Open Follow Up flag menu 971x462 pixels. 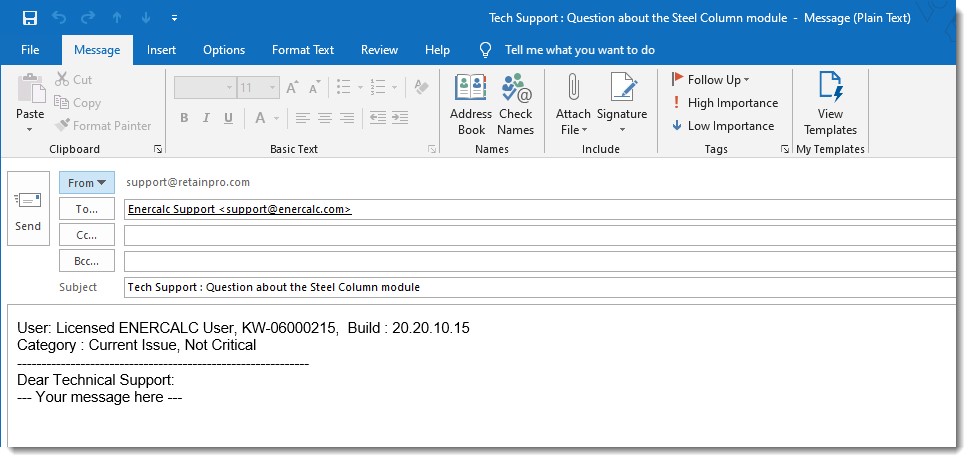tap(711, 79)
